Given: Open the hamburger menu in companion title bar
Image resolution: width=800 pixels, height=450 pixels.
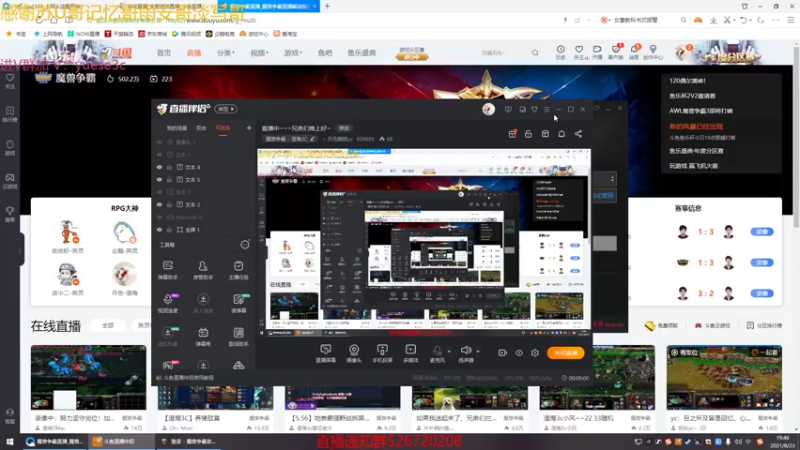Looking at the screenshot, I should (546, 109).
